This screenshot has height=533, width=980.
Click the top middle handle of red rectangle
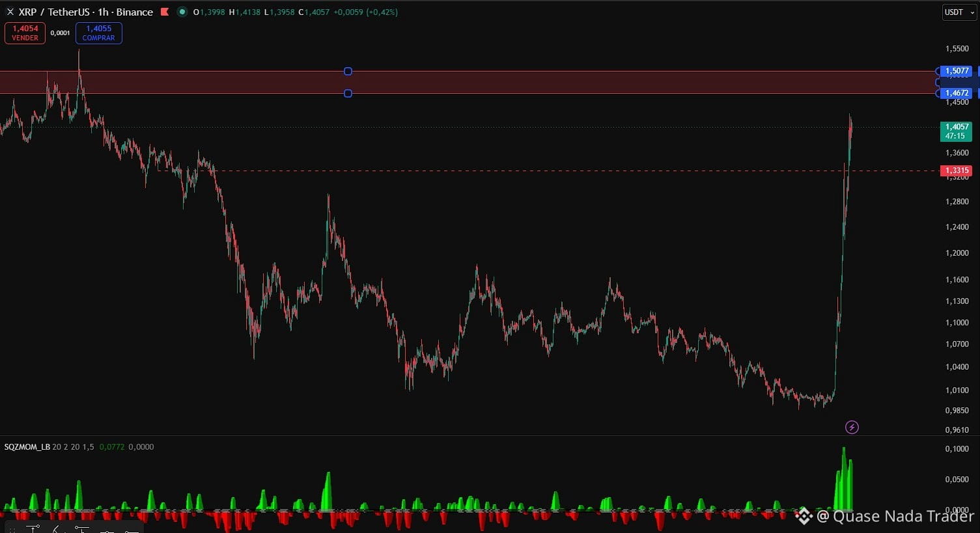348,71
